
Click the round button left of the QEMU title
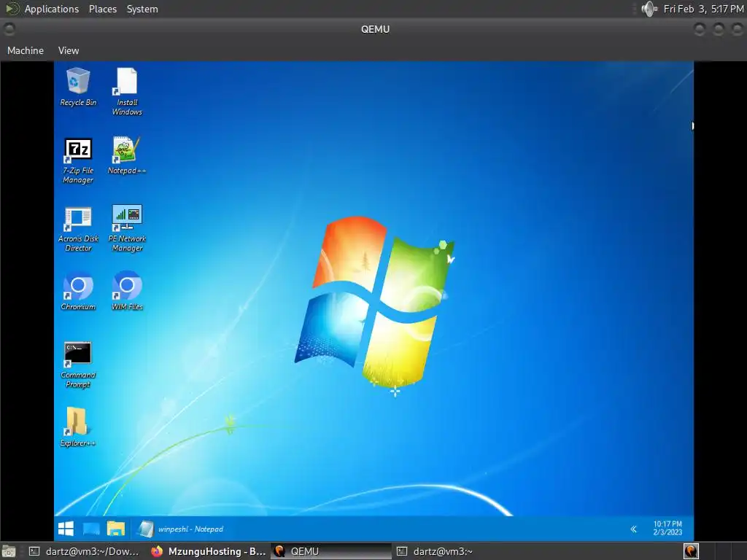9,29
